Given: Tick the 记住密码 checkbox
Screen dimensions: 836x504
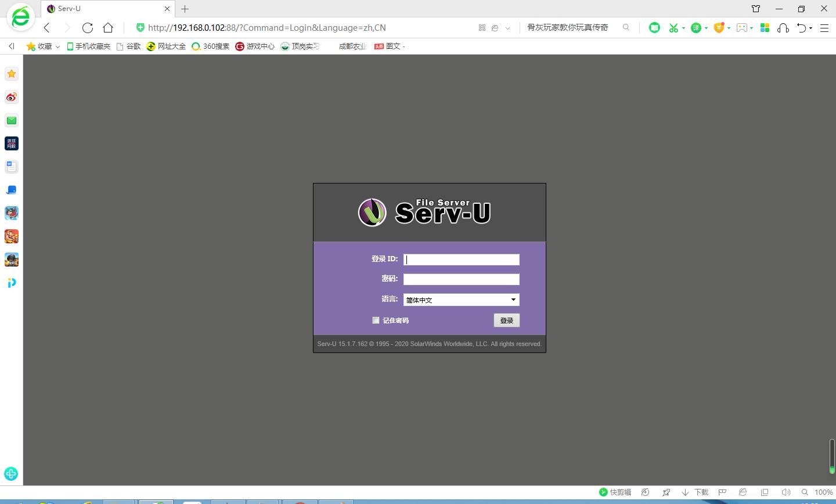Looking at the screenshot, I should (376, 320).
